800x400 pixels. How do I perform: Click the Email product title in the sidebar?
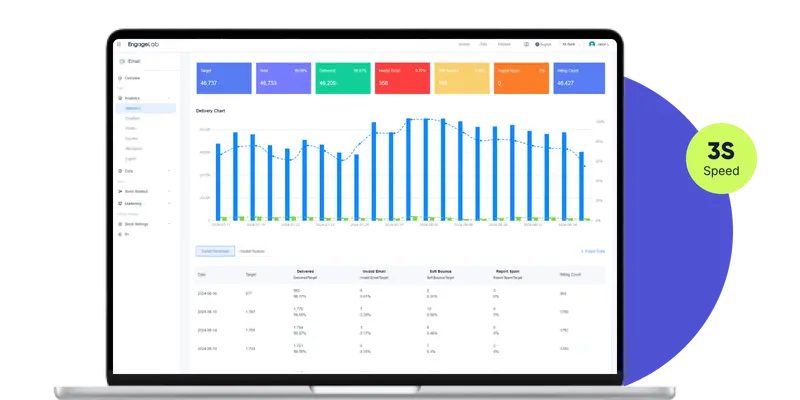coord(135,61)
